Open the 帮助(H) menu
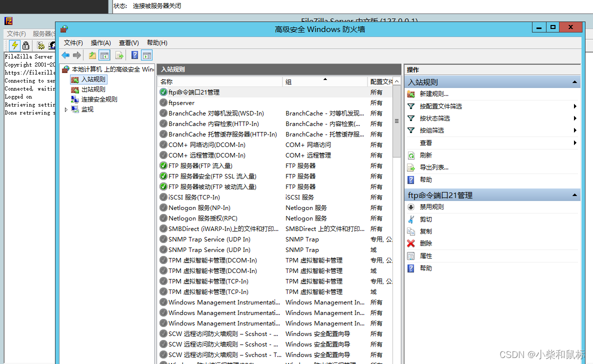Viewport: 593px width, 364px height. [x=157, y=43]
